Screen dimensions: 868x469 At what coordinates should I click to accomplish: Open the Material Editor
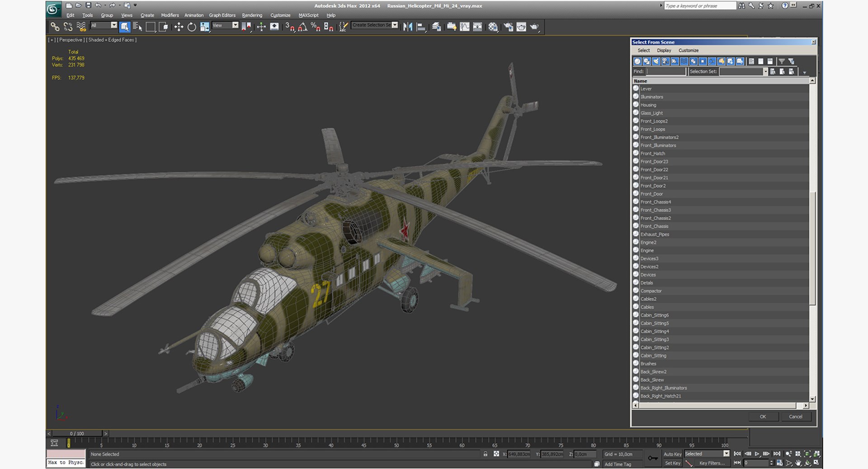click(493, 27)
